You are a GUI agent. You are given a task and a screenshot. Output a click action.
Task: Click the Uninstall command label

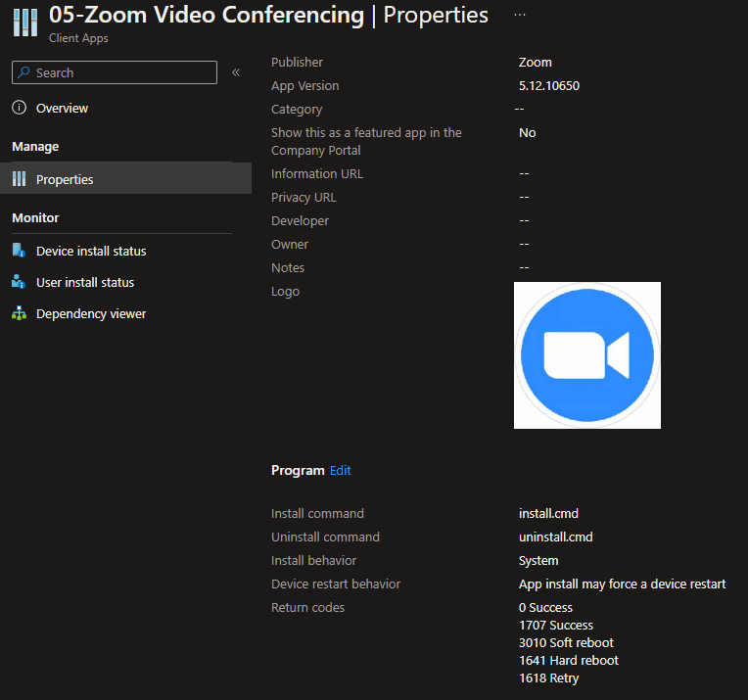325,537
